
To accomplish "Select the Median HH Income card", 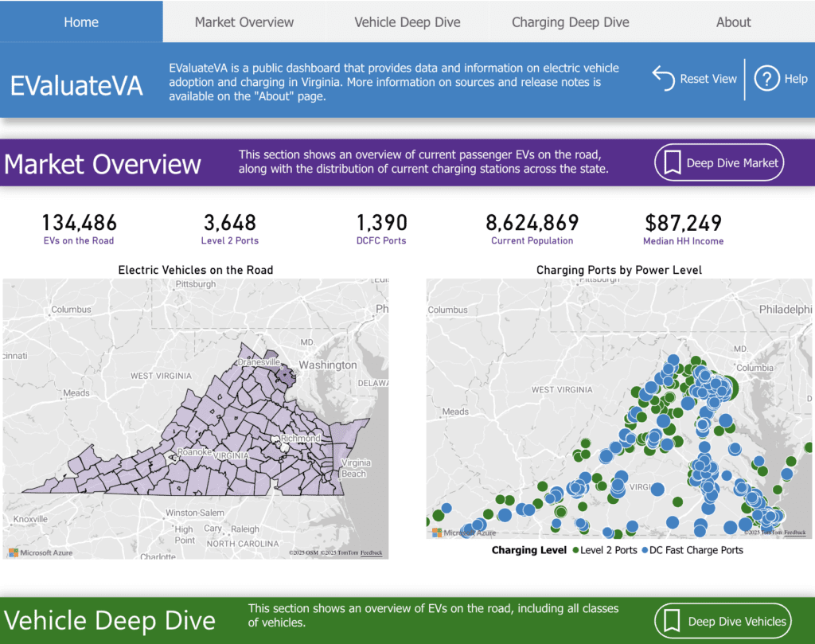I will [x=683, y=228].
